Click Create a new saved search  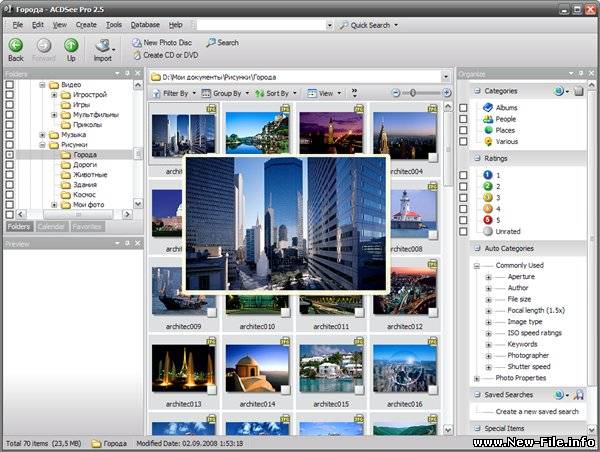pyautogui.click(x=536, y=411)
